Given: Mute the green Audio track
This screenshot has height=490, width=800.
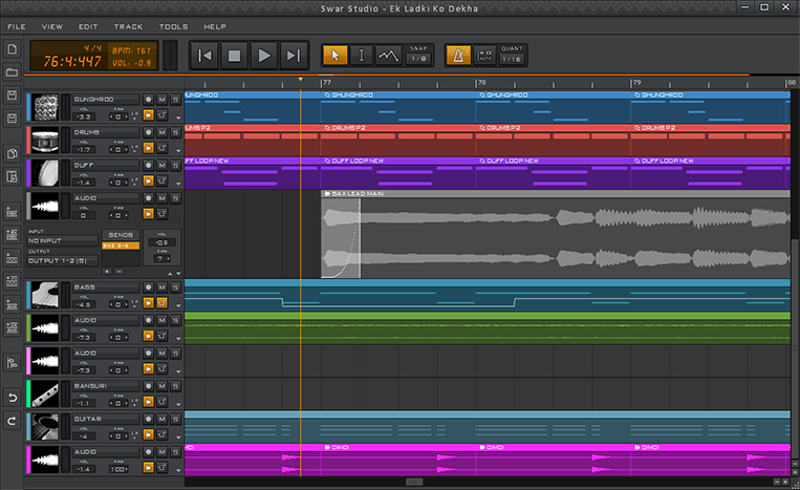Looking at the screenshot, I should (x=162, y=320).
